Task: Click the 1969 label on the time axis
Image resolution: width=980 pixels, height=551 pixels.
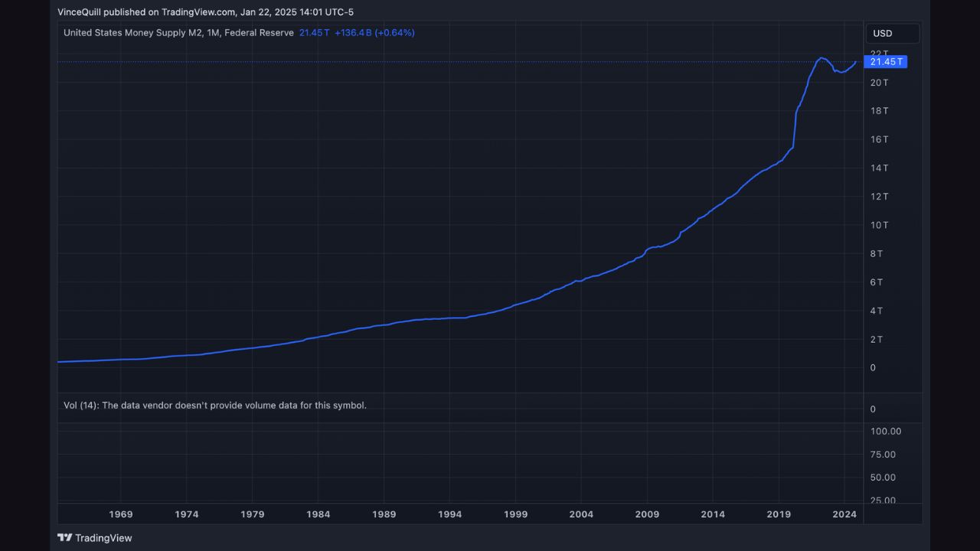Action: pyautogui.click(x=121, y=514)
